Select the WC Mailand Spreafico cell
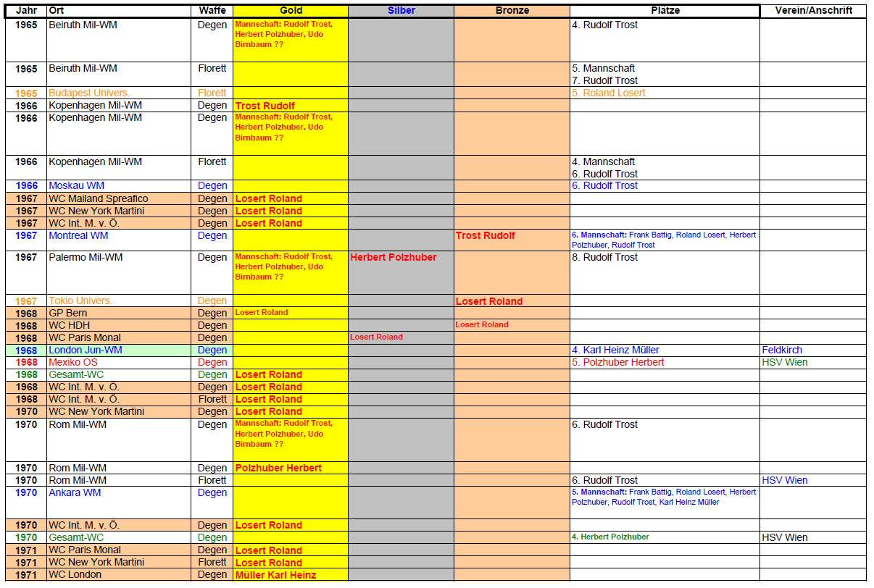 (x=98, y=198)
